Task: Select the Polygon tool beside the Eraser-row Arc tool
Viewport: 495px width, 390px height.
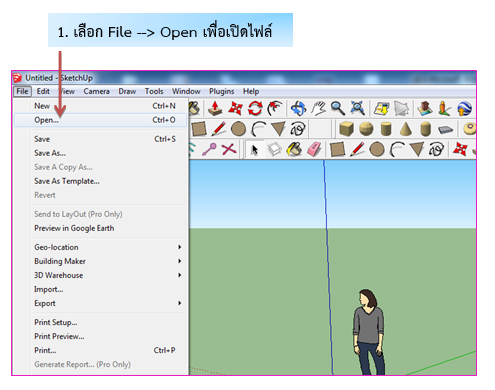Action: (x=417, y=149)
